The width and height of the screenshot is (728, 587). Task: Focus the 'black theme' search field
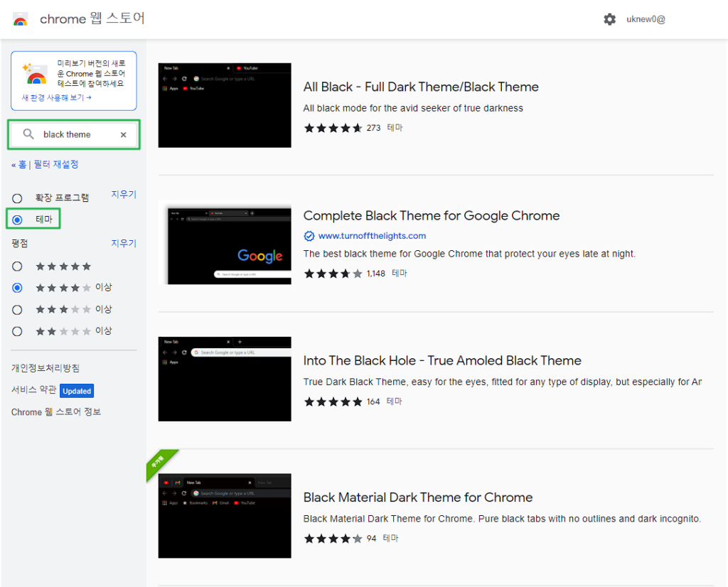pos(74,134)
